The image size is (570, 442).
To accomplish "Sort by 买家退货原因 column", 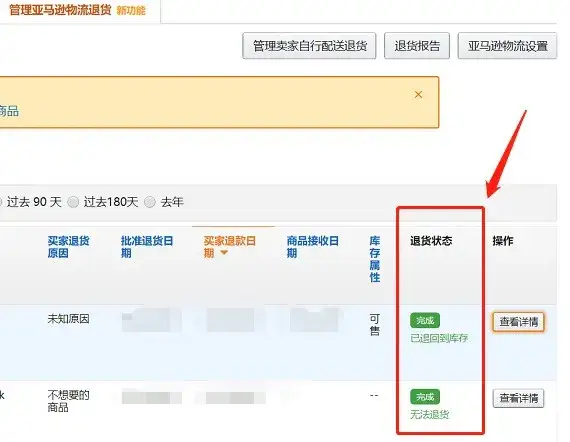I will (x=68, y=247).
